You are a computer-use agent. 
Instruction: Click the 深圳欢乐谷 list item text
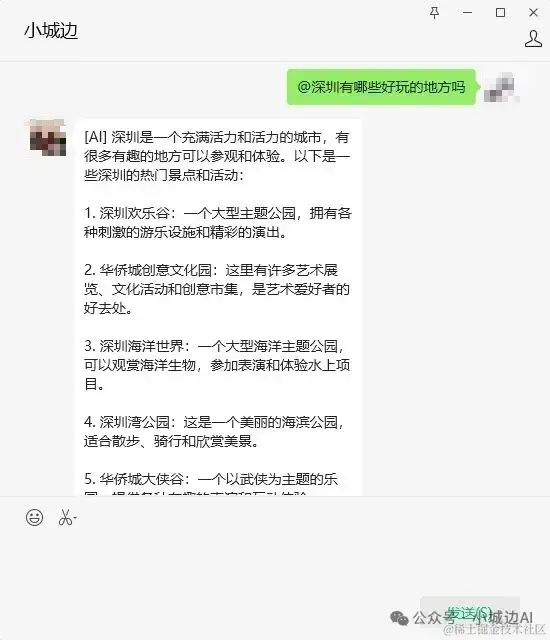coord(217,222)
